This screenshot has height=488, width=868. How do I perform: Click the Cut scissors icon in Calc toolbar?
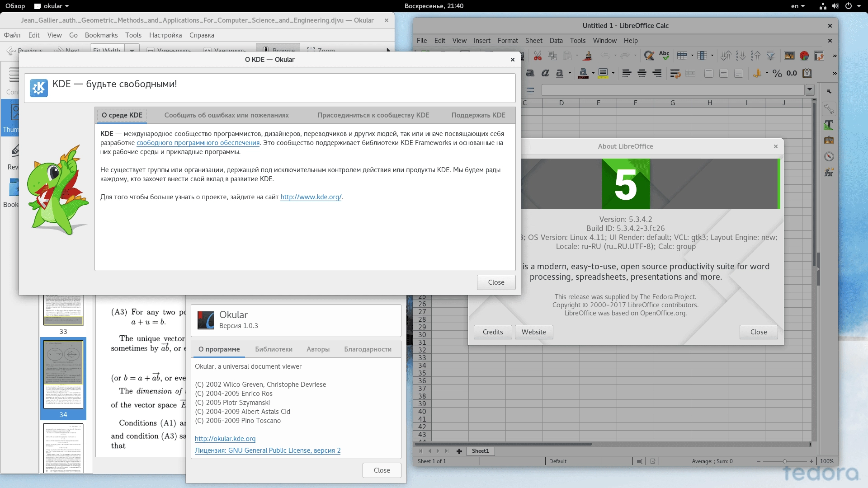[538, 56]
